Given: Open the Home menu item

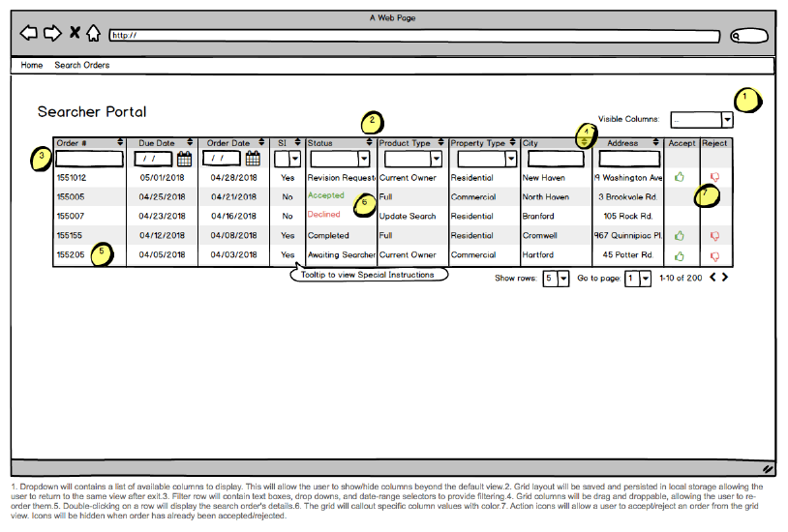Looking at the screenshot, I should point(32,65).
